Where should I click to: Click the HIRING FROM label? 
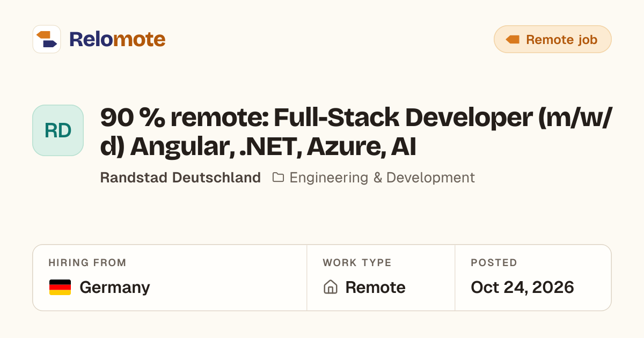coord(87,263)
